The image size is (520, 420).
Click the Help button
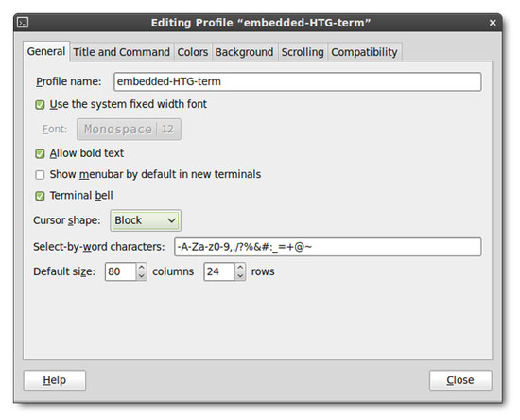(x=55, y=380)
